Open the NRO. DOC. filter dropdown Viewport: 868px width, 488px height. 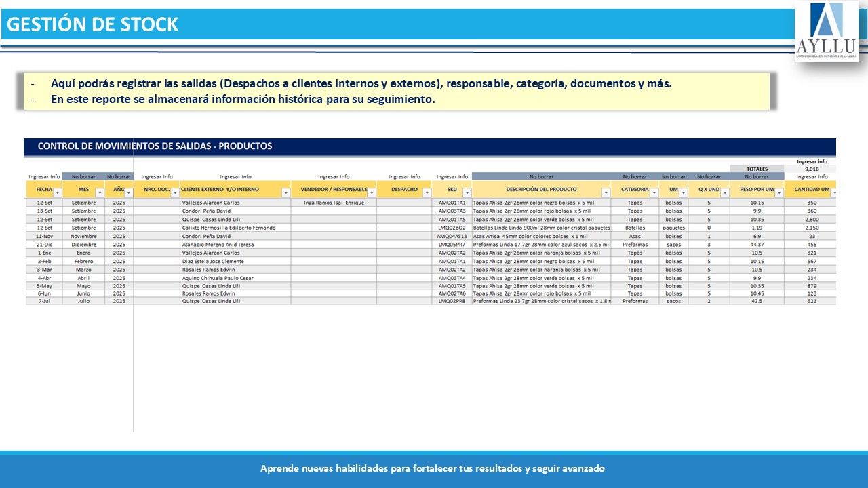pyautogui.click(x=174, y=193)
